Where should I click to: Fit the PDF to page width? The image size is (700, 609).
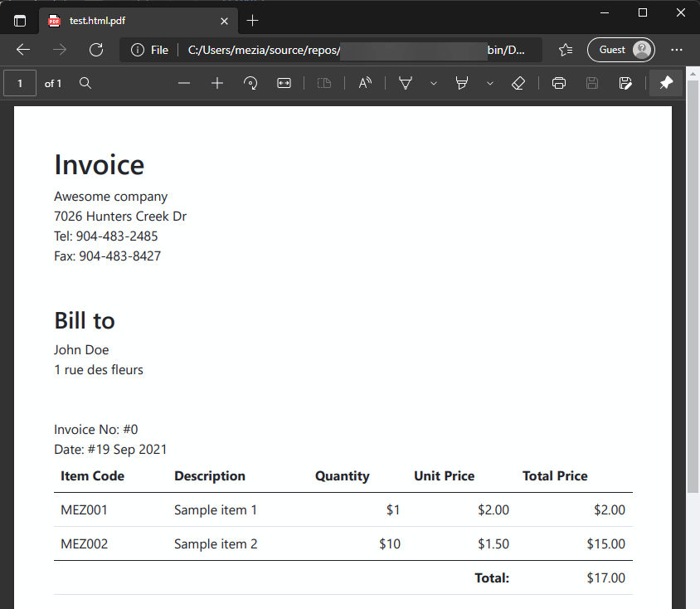tap(284, 83)
